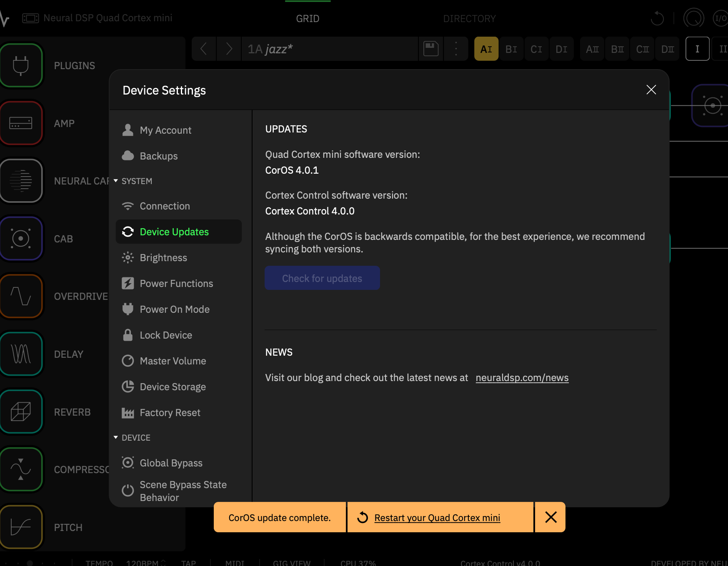Viewport: 728px width, 566px height.
Task: Open Master Volume settings
Action: tap(179, 361)
